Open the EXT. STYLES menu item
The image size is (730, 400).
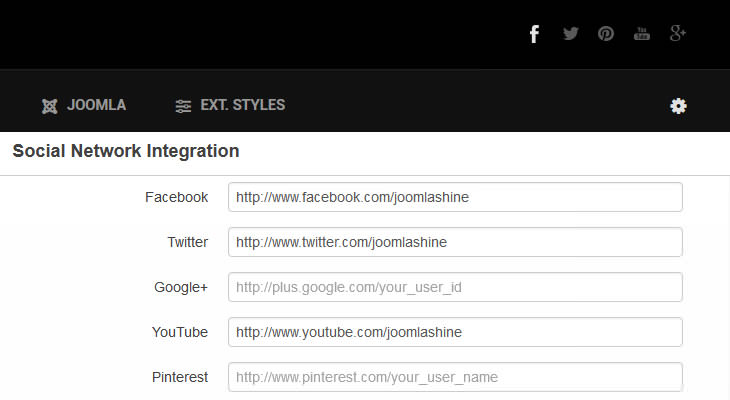click(x=230, y=105)
